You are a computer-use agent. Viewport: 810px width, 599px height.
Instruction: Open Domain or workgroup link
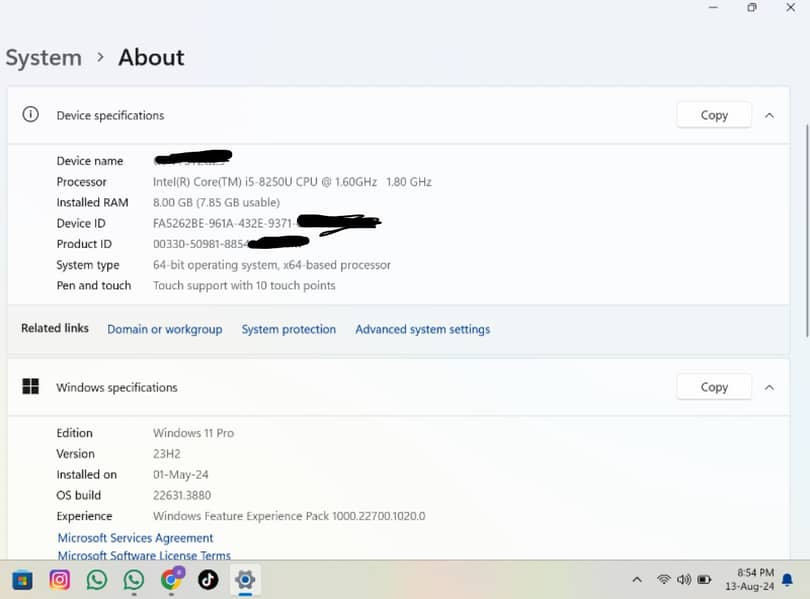point(165,329)
